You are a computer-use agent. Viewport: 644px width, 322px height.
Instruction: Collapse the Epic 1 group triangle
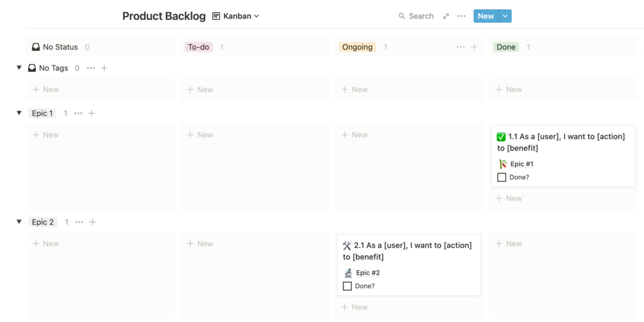[x=19, y=113]
